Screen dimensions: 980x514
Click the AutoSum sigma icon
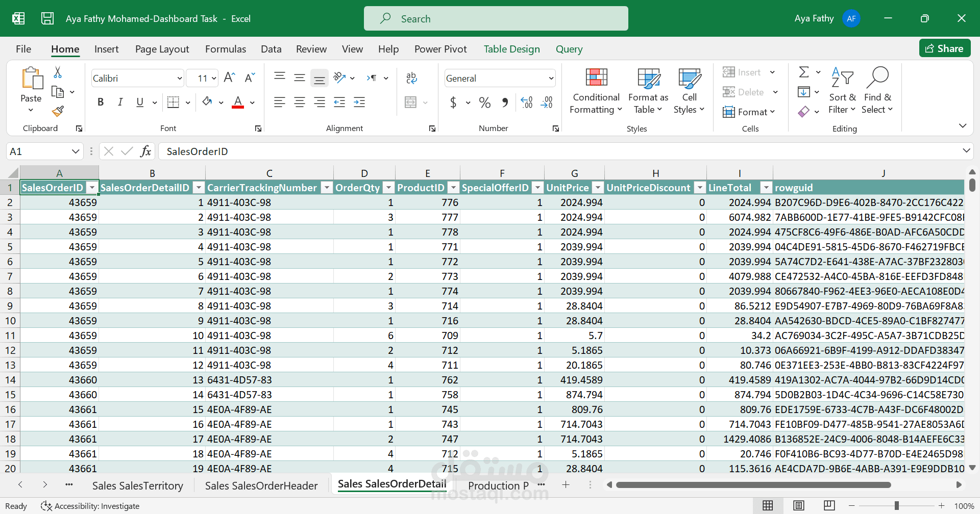coord(804,72)
